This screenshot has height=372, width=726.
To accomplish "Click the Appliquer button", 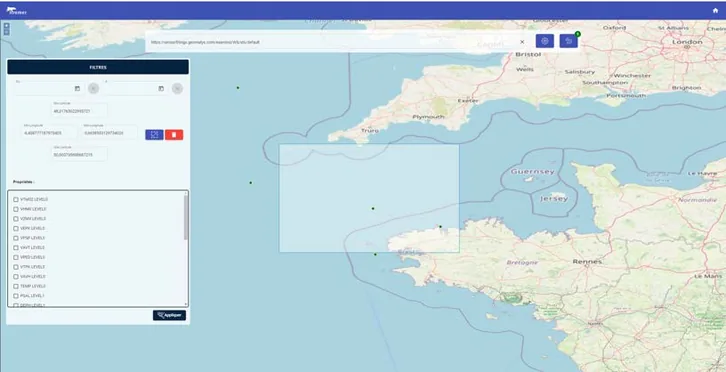I will [x=169, y=315].
